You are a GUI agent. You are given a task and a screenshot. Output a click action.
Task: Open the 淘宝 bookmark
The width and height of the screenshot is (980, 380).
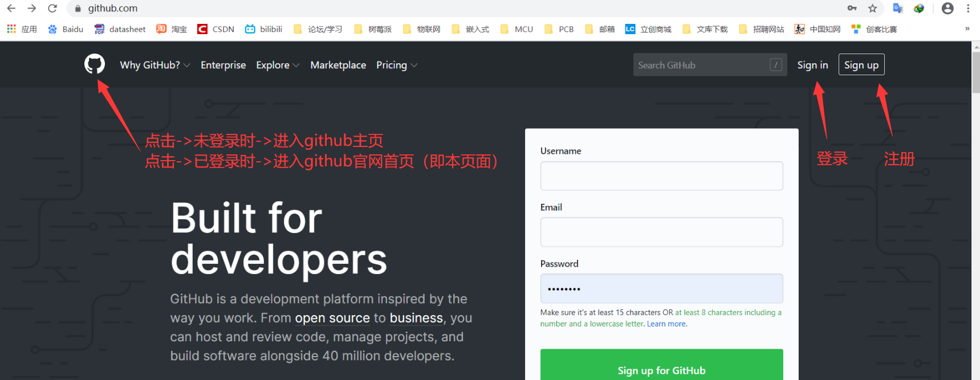[172, 29]
